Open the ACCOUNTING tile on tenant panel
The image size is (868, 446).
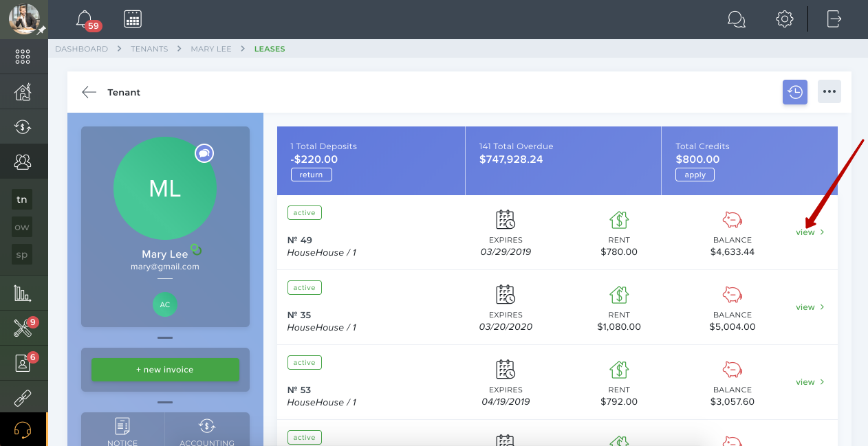pyautogui.click(x=207, y=431)
